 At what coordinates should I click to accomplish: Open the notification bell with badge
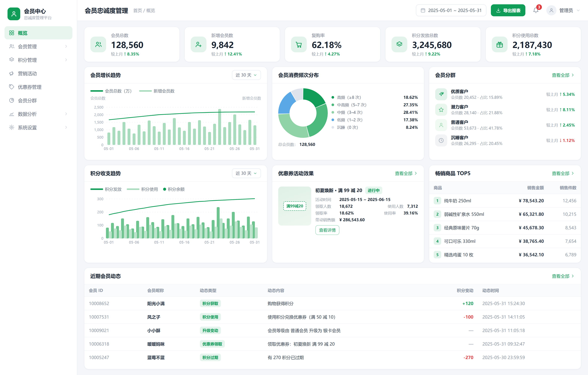536,10
